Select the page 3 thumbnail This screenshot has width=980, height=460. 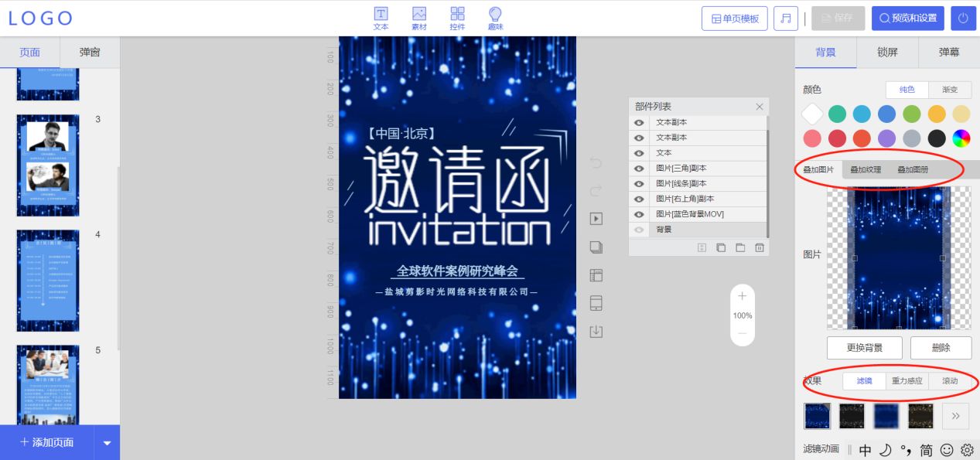(x=48, y=165)
